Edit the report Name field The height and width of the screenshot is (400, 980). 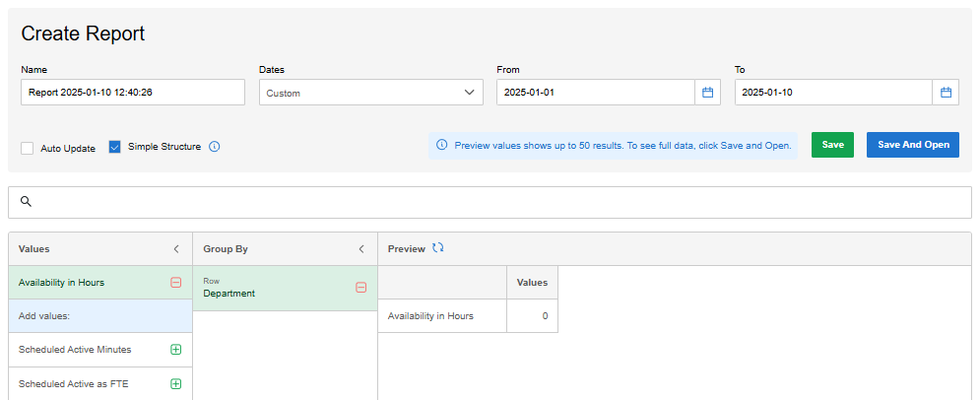(x=133, y=93)
